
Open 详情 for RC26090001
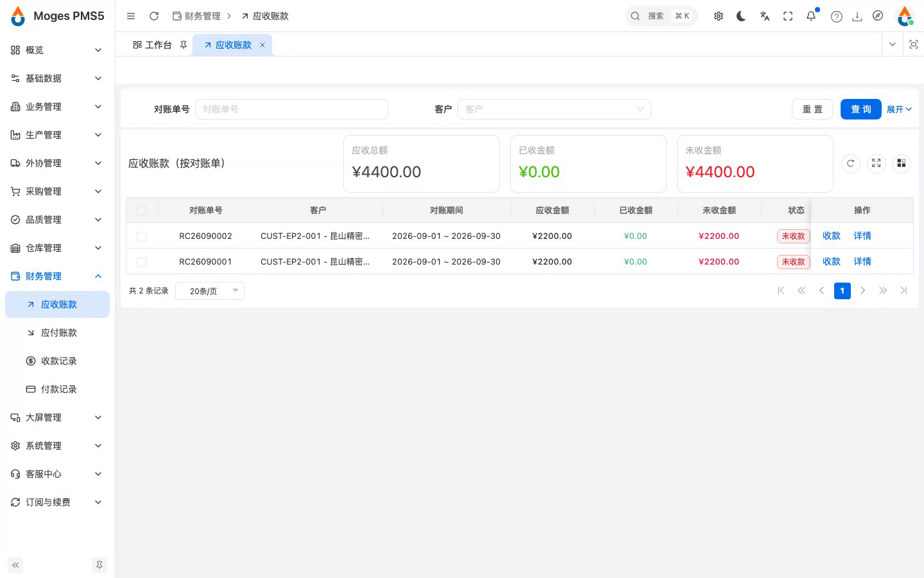(862, 261)
